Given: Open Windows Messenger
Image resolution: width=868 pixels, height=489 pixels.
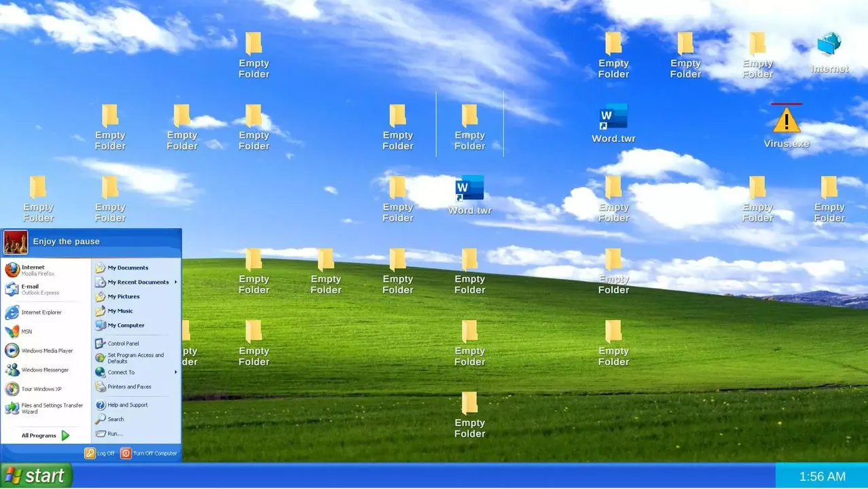Looking at the screenshot, I should [45, 369].
